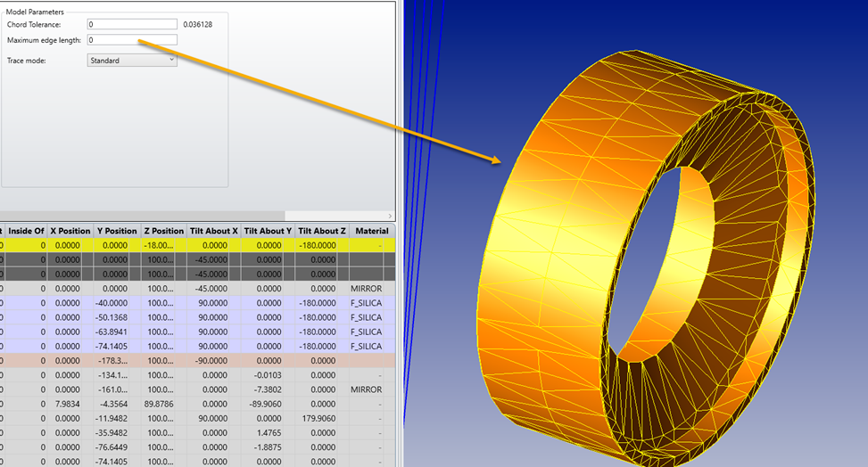Click the 179.9060 Tilt About Z cell

point(326,418)
